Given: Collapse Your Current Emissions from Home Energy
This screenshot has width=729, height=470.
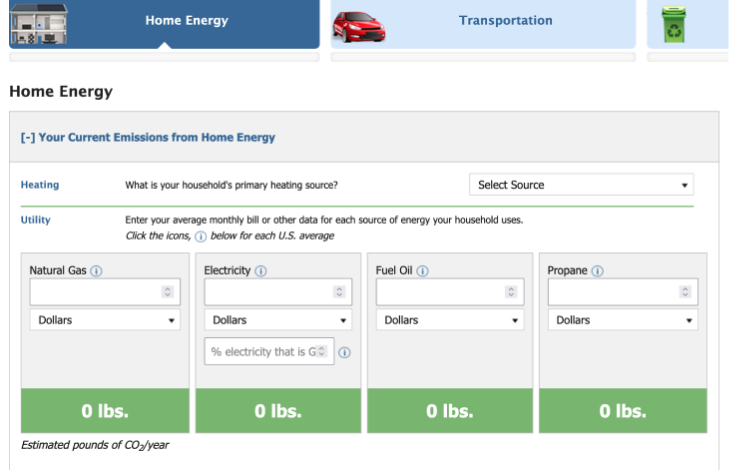Looking at the screenshot, I should pos(148,137).
